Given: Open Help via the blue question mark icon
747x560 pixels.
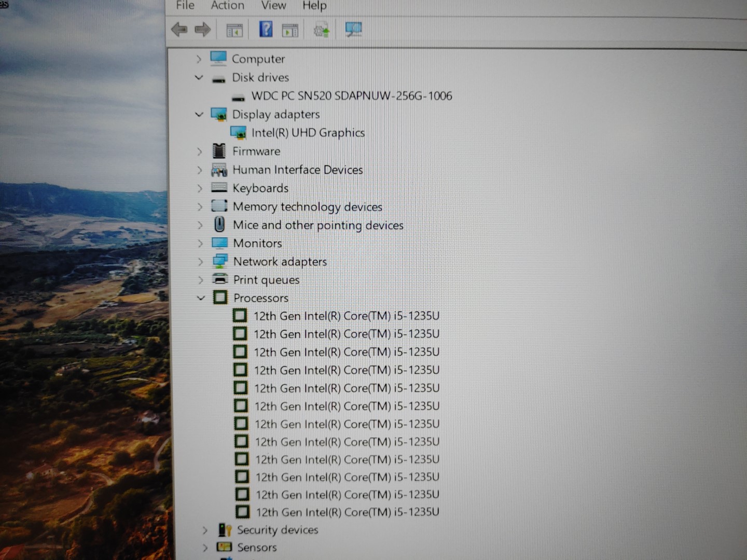Looking at the screenshot, I should (266, 29).
